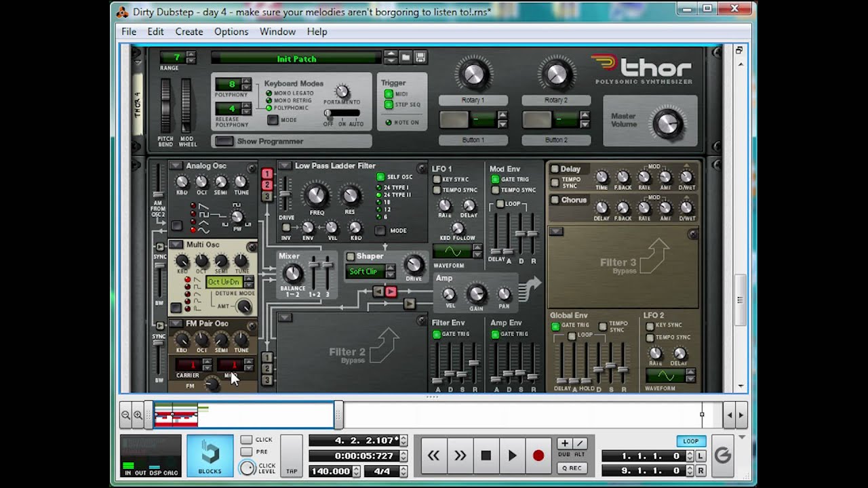
Task: Click the filter Drive slider
Action: coord(286,194)
